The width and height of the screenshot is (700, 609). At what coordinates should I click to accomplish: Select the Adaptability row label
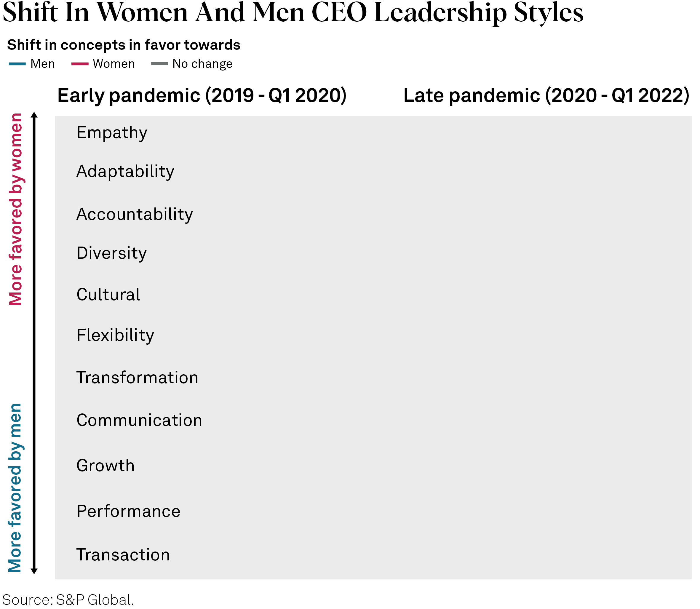coord(125,171)
